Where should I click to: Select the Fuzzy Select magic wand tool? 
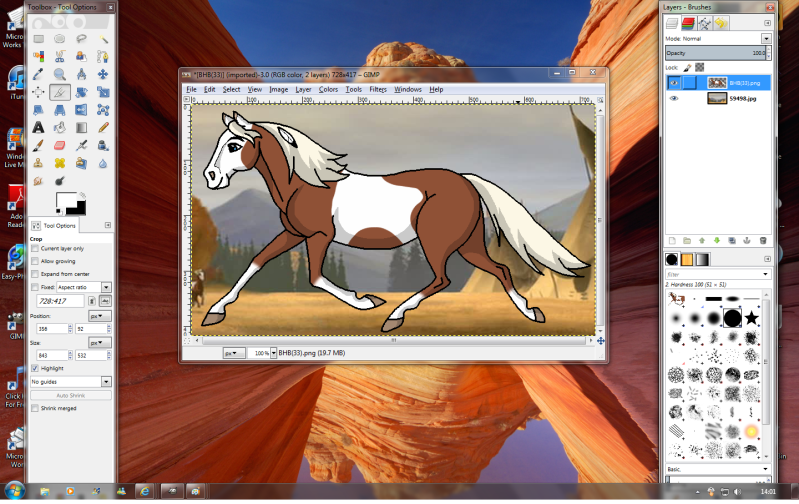103,39
